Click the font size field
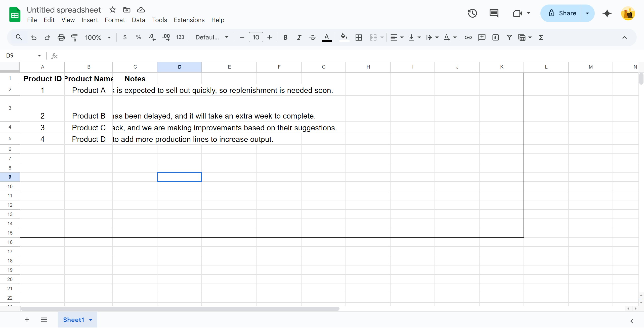Screen dimensions: 644x328 [x=256, y=37]
